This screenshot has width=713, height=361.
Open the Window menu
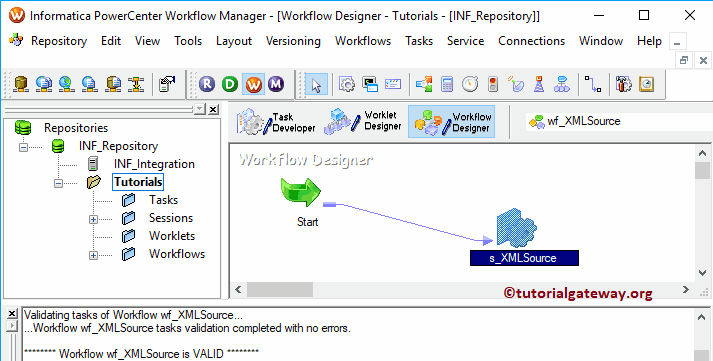pyautogui.click(x=601, y=41)
